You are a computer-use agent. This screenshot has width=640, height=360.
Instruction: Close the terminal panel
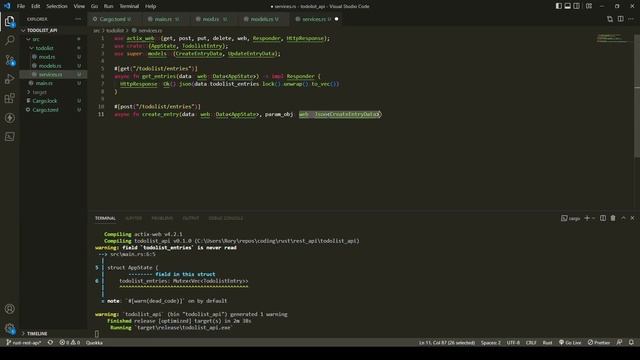click(632, 218)
